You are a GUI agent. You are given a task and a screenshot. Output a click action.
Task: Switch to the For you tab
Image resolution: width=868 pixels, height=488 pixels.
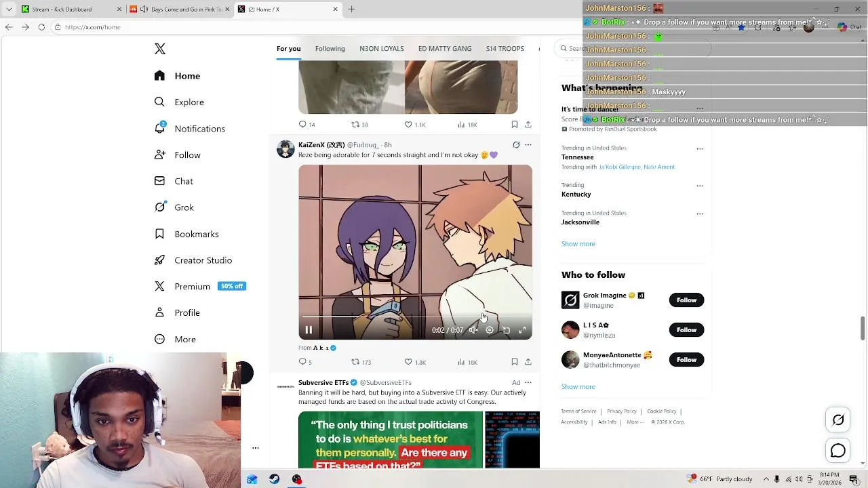coord(288,49)
